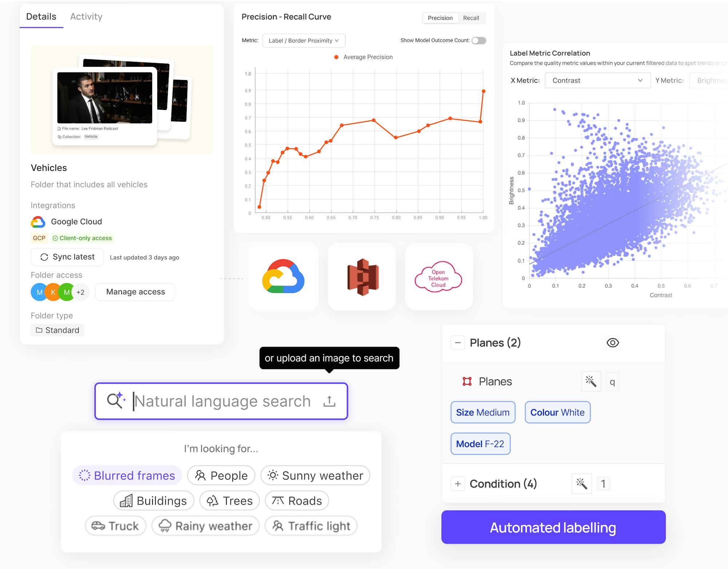Toggle visibility eye icon for Planes group
The width and height of the screenshot is (728, 569).
click(613, 343)
